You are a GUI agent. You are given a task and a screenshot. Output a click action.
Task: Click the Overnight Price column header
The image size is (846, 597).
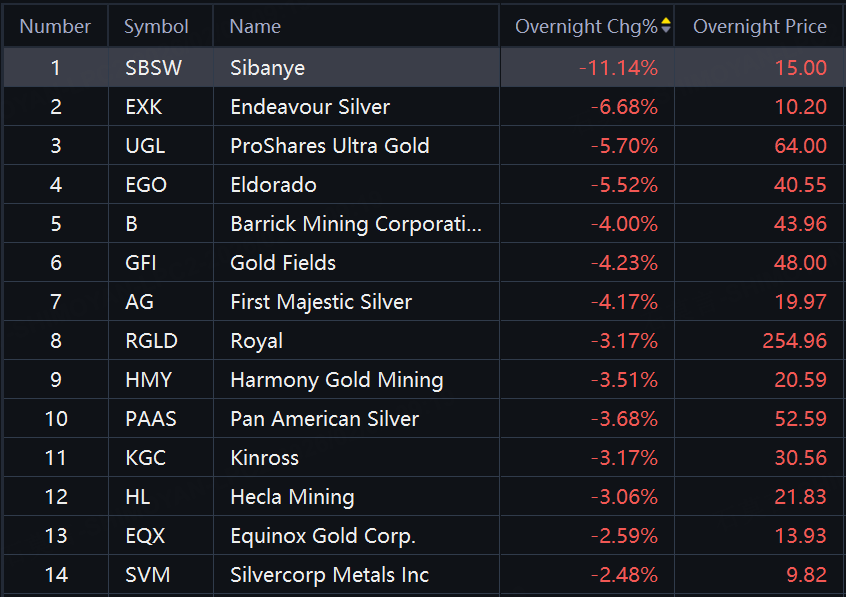pyautogui.click(x=759, y=26)
